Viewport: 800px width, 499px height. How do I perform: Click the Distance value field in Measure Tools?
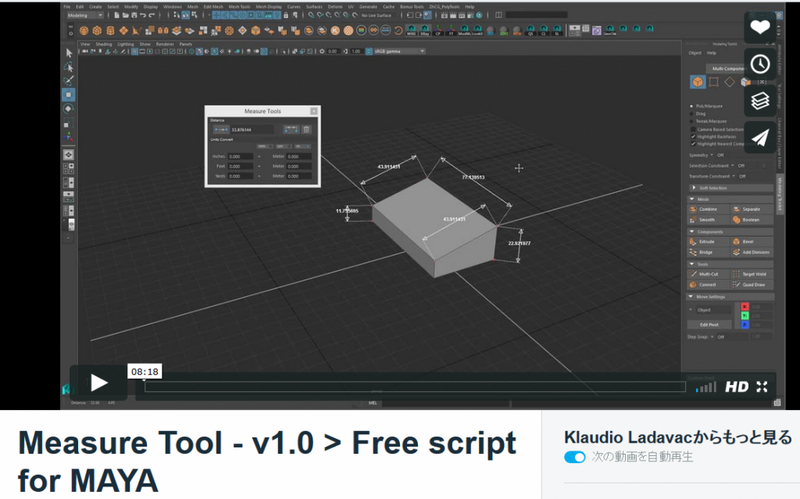click(252, 130)
